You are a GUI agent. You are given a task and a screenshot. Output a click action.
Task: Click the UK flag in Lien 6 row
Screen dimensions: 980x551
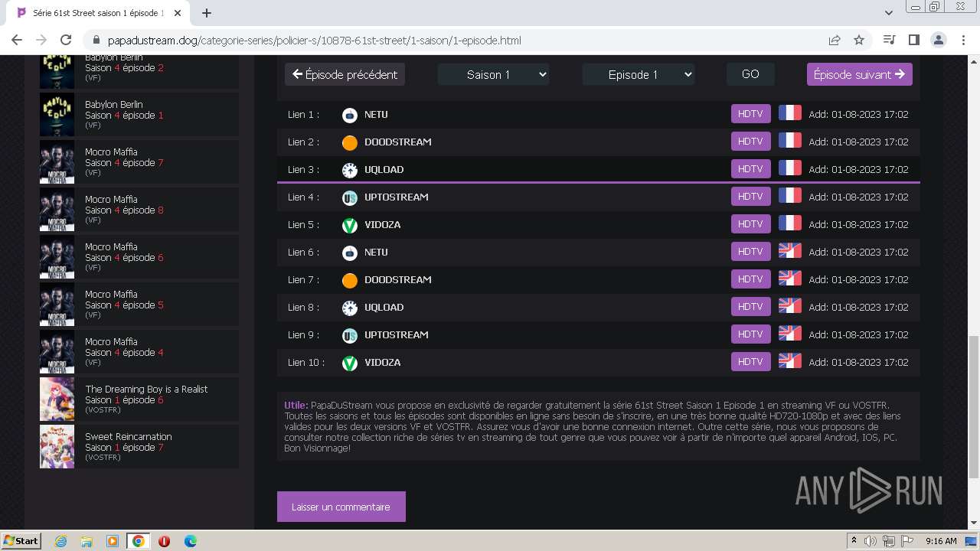click(790, 251)
